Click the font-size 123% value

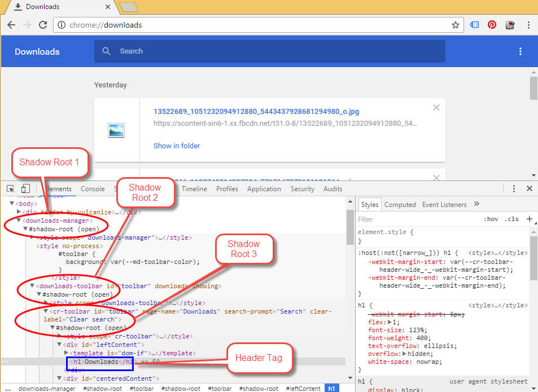click(x=418, y=330)
